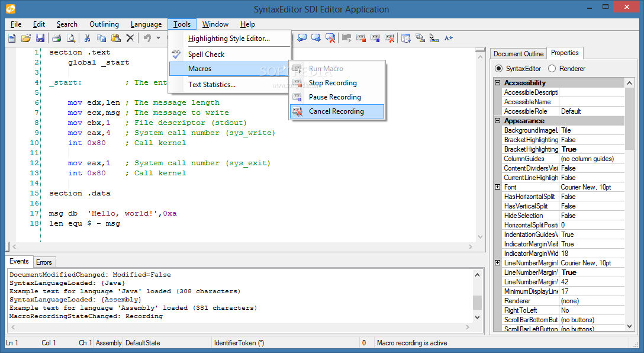This screenshot has height=353, width=644.
Task: Choose Cancel Recording from the Macros submenu
Action: point(336,111)
